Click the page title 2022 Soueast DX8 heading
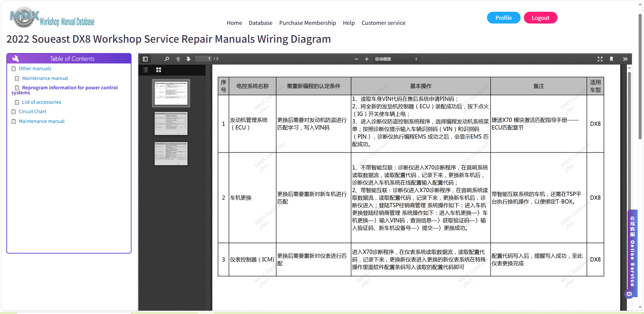This screenshot has height=314, width=644. pyautogui.click(x=169, y=39)
